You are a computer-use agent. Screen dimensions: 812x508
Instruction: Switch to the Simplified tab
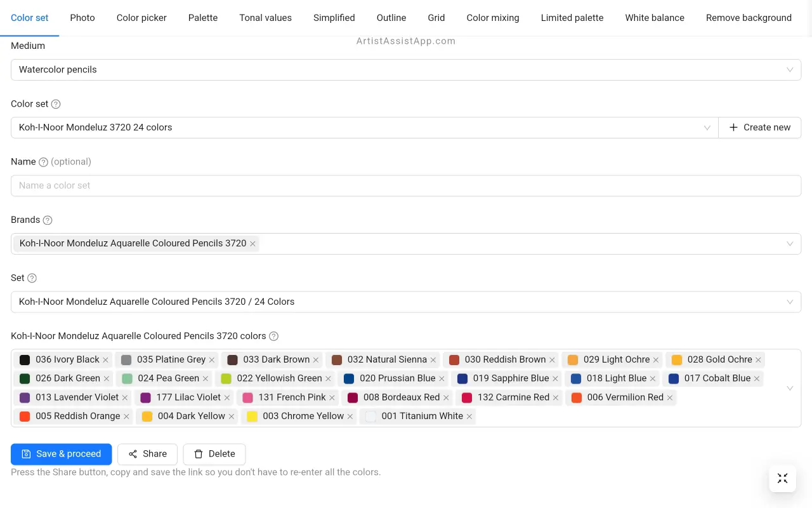(334, 18)
